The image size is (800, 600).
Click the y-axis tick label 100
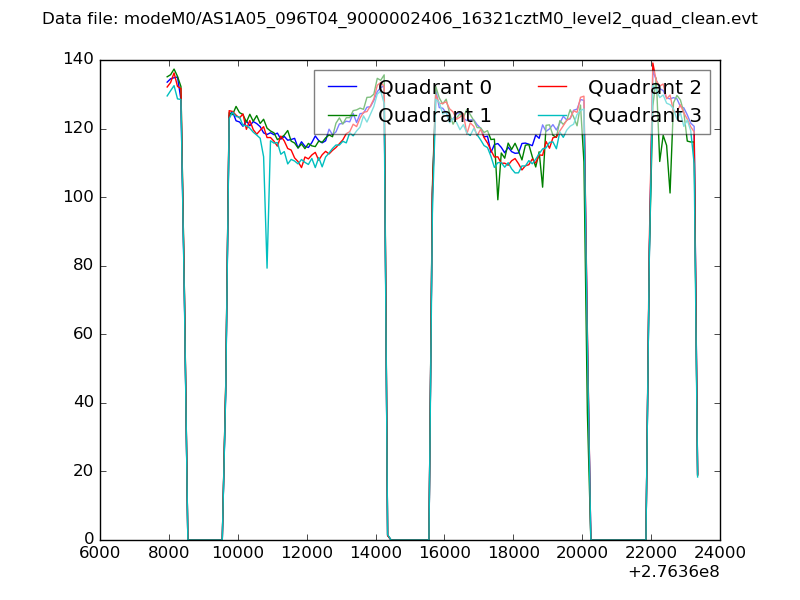[x=77, y=197]
